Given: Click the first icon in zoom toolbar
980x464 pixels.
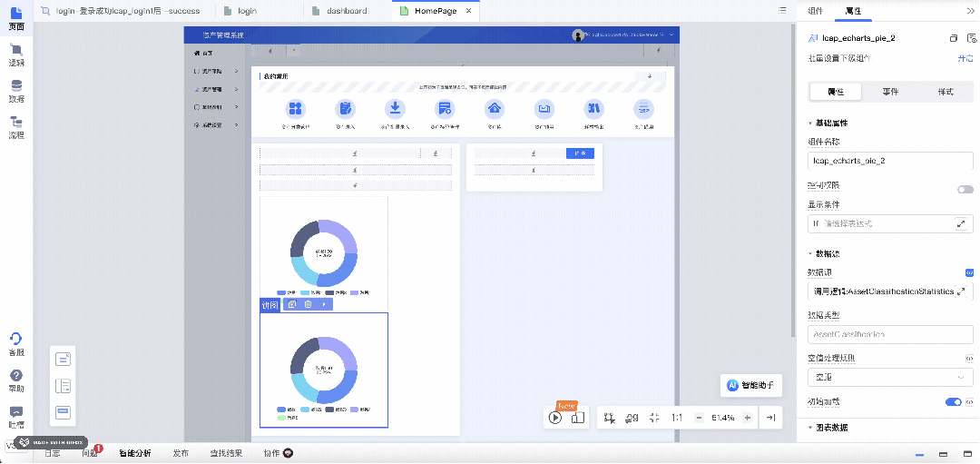Looking at the screenshot, I should point(611,418).
